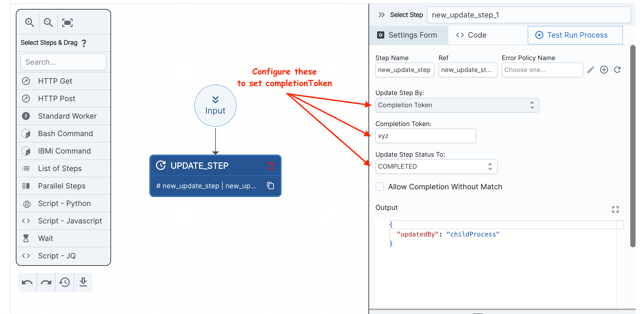Screen dimensions: 644x314
Task: Undo the last workflow change
Action: 27,282
